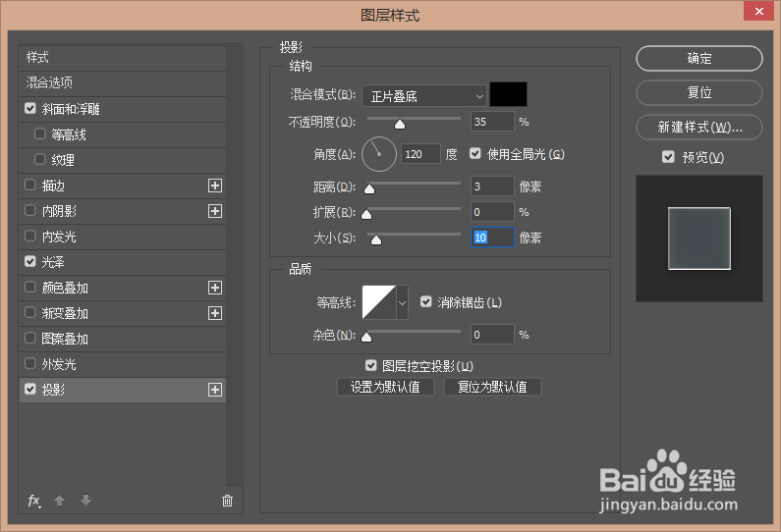Click the 扩展 value field
Screen dimensions: 781x532
point(492,212)
